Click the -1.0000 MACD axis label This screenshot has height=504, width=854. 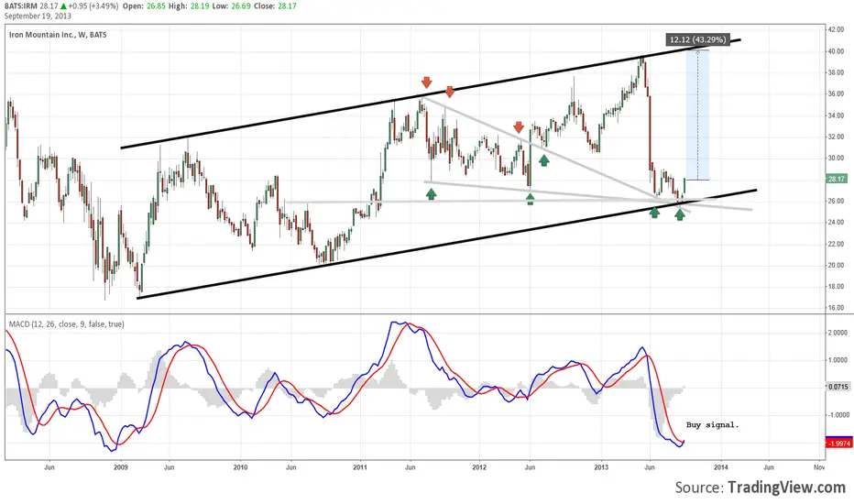pyautogui.click(x=838, y=415)
